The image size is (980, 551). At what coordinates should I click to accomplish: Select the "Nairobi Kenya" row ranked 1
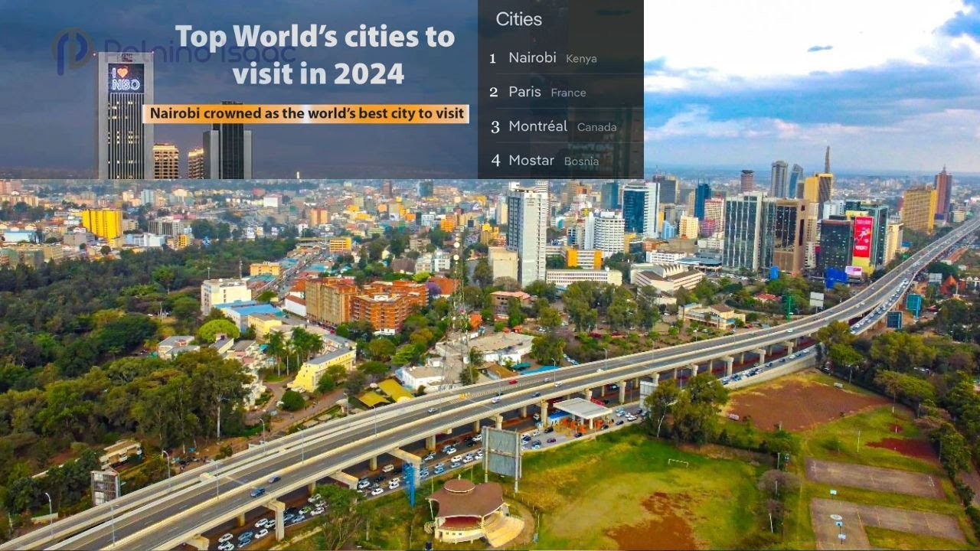point(560,58)
